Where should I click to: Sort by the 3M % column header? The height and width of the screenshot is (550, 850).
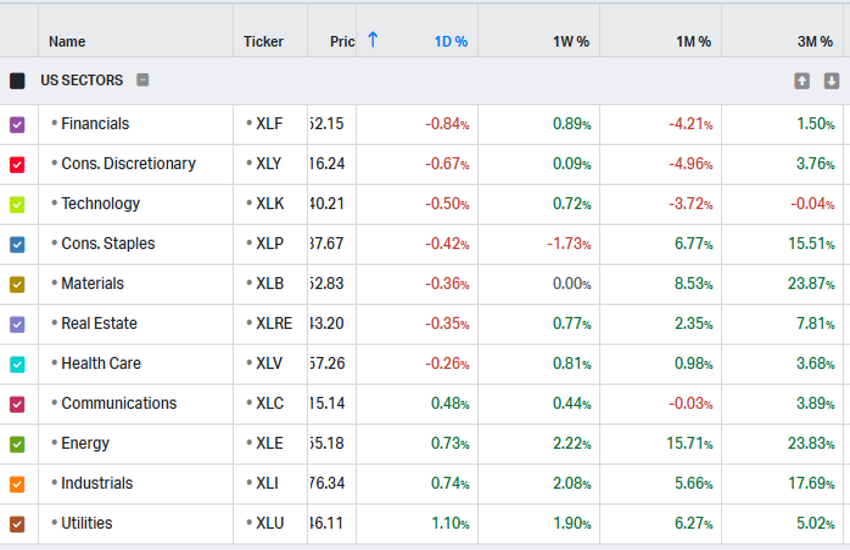click(814, 42)
